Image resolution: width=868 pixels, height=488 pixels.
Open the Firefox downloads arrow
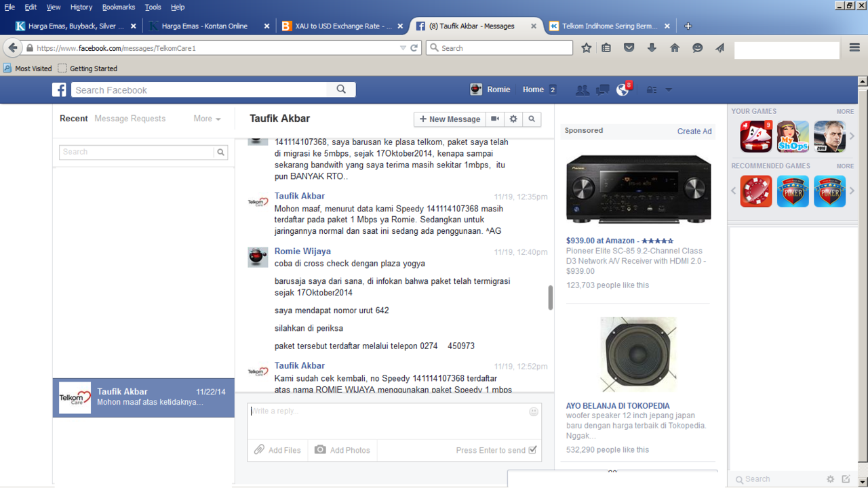652,48
